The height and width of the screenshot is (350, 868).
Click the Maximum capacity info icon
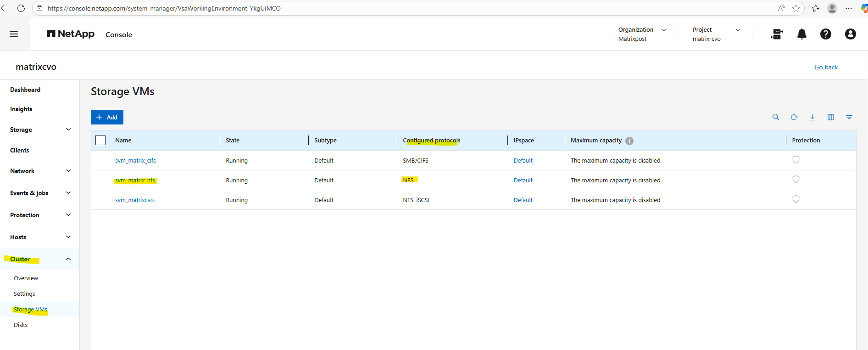pyautogui.click(x=629, y=141)
